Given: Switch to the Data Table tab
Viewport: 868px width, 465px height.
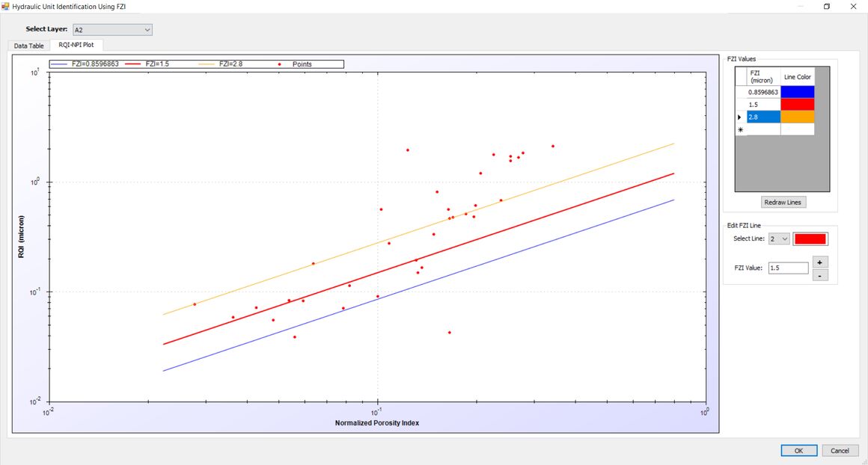Looking at the screenshot, I should 29,46.
